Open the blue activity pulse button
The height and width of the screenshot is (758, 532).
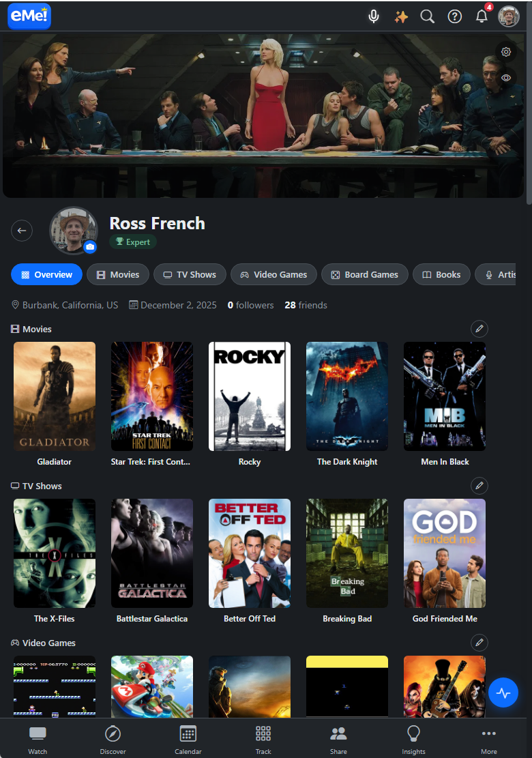(503, 693)
